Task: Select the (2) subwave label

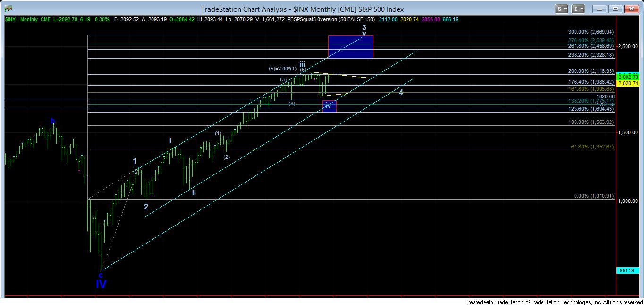Action: 227,157
